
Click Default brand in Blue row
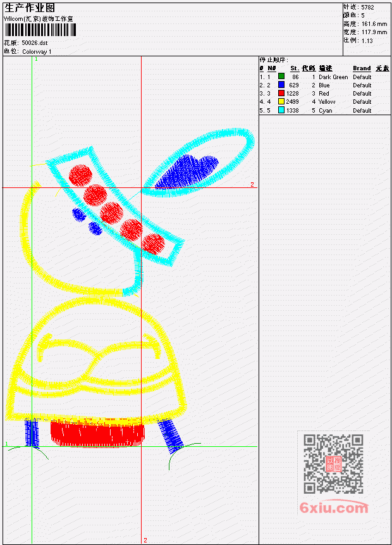(x=362, y=85)
